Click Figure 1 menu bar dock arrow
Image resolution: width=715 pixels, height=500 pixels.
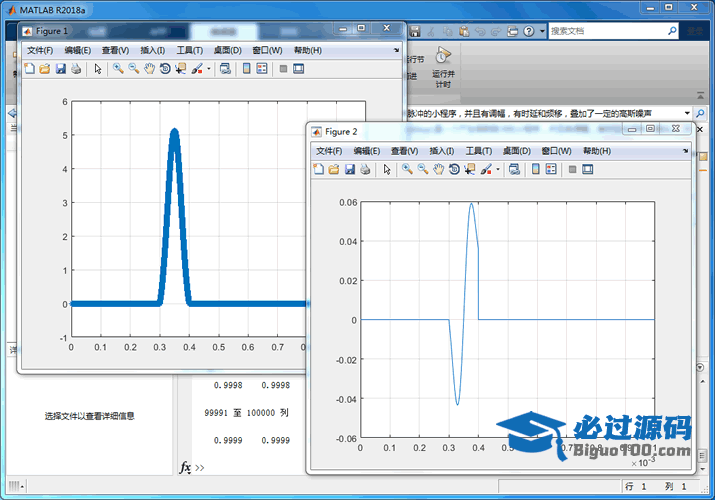coord(396,50)
